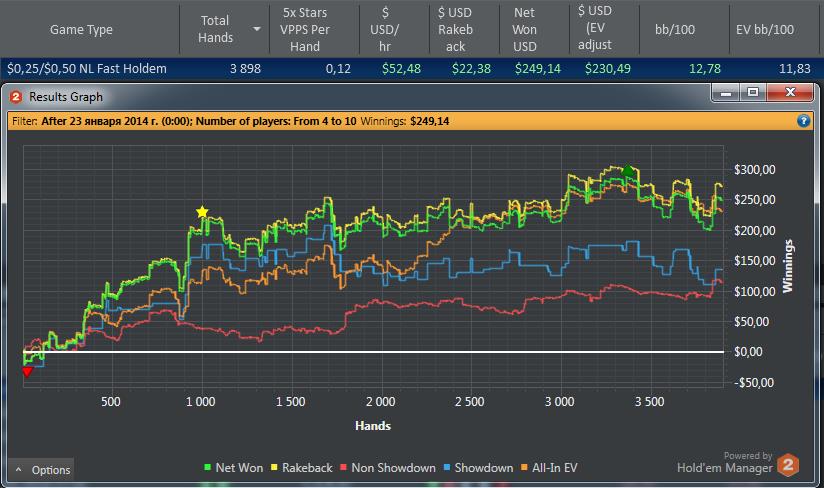Click the Net Won legend label
The image size is (824, 488).
point(239,468)
